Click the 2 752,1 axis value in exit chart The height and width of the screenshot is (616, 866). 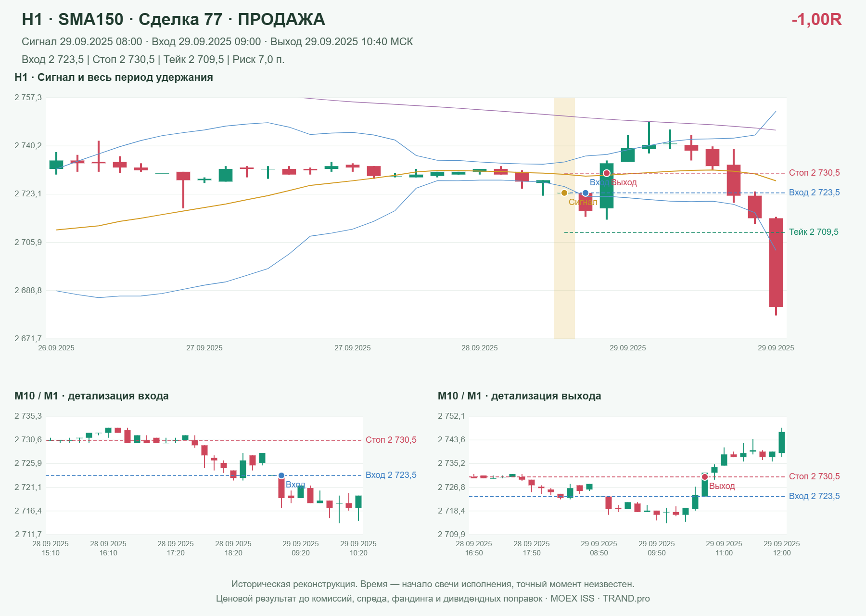(451, 416)
